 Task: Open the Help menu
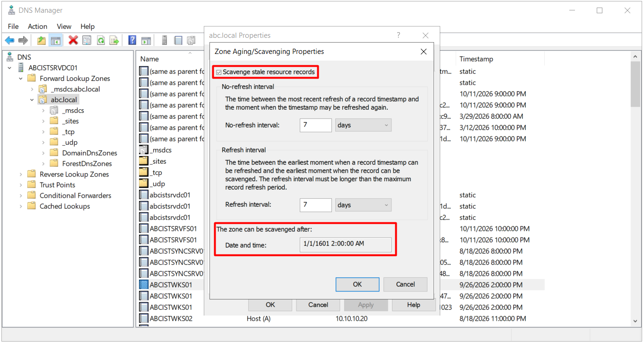tap(87, 26)
